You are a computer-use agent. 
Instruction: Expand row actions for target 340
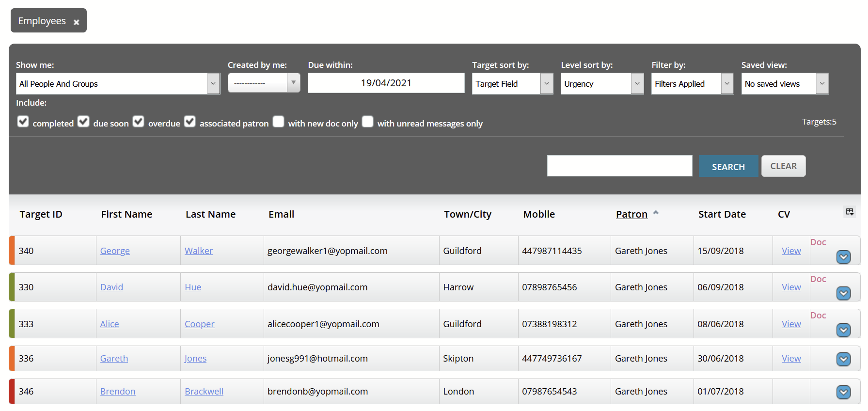click(x=843, y=257)
